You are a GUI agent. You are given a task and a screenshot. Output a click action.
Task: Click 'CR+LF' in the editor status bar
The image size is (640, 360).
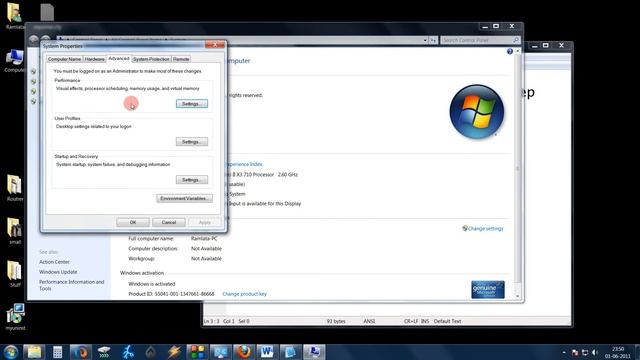tap(411, 321)
